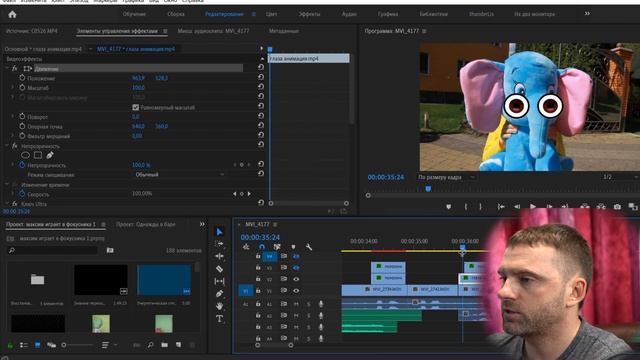Toggle V2 track eye visibility
This screenshot has height=360, width=640.
(296, 279)
